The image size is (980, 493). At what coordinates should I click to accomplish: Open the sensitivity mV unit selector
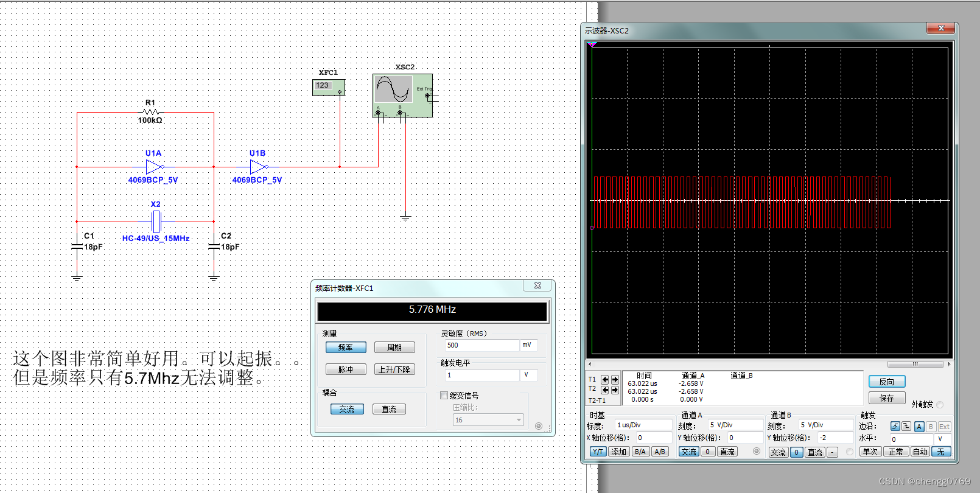[528, 345]
